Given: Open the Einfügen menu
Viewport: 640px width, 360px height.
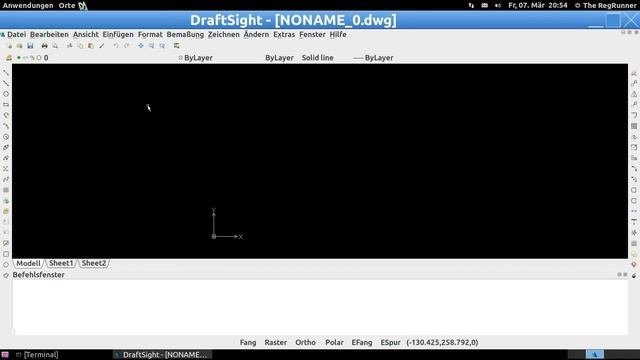Looking at the screenshot, I should click(x=118, y=35).
